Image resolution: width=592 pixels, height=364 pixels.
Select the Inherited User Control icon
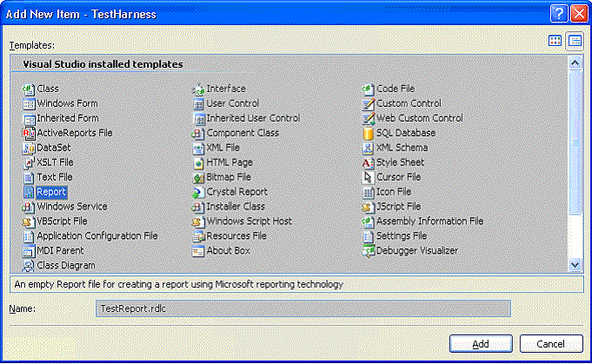coord(198,118)
